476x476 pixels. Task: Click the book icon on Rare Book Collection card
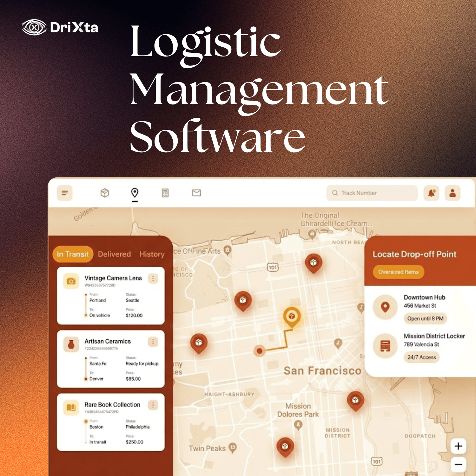[71, 407]
